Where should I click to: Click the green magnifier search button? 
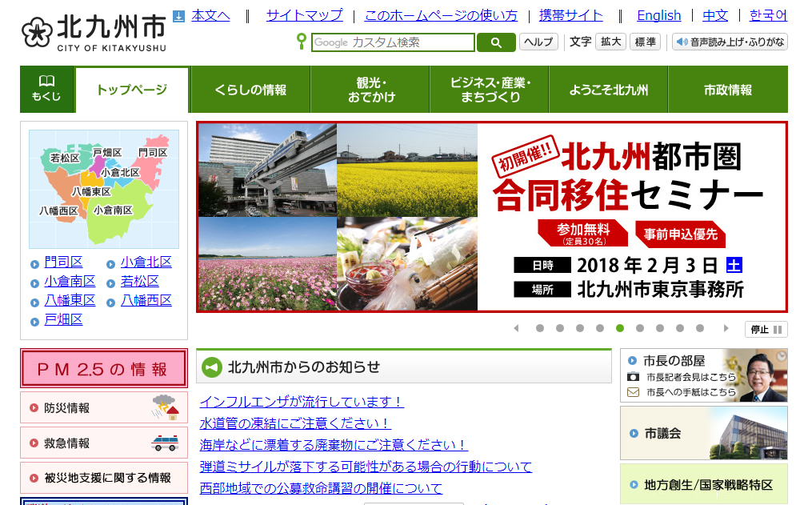[496, 42]
